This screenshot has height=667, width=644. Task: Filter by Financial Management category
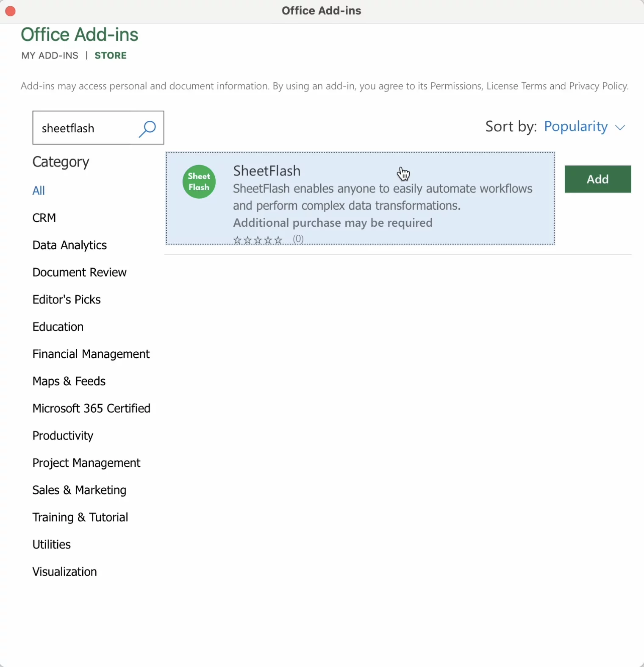tap(91, 354)
